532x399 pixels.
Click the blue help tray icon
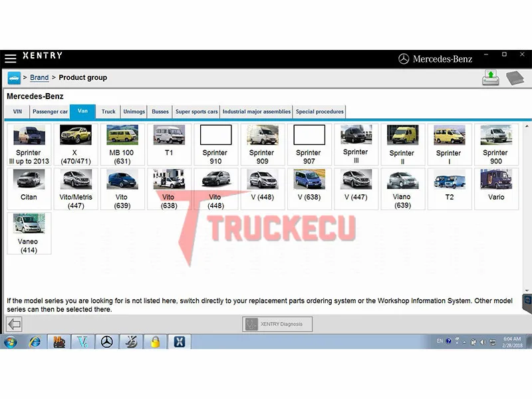click(x=448, y=341)
